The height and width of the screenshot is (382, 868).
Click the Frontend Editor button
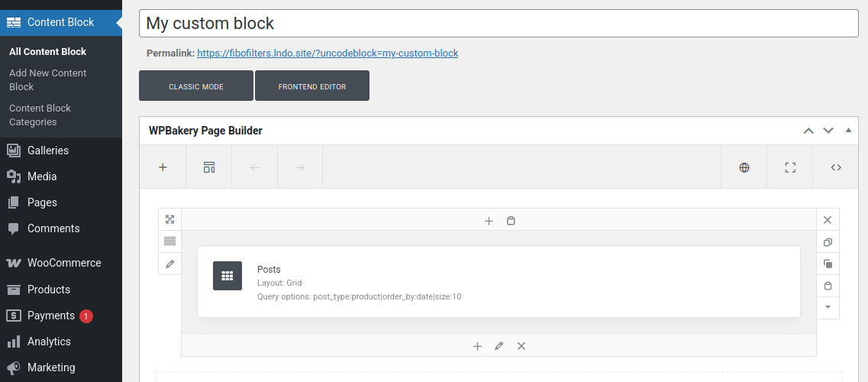pos(312,86)
